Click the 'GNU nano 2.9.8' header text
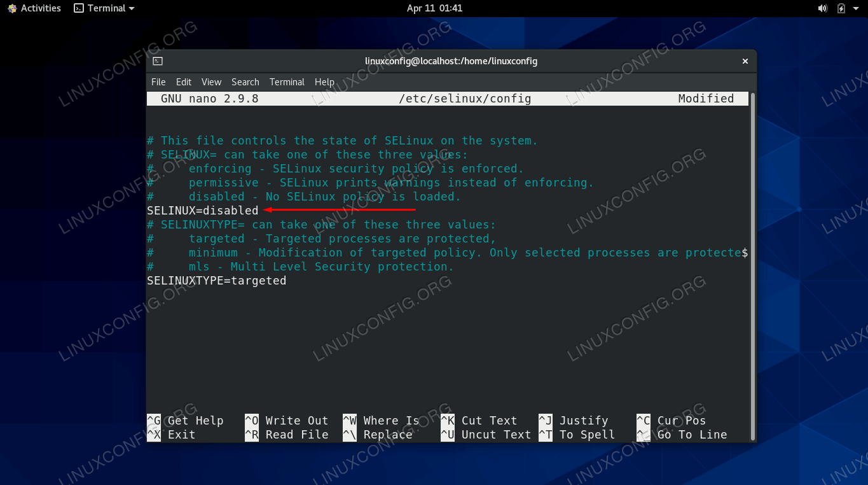The height and width of the screenshot is (485, 868). pos(210,99)
